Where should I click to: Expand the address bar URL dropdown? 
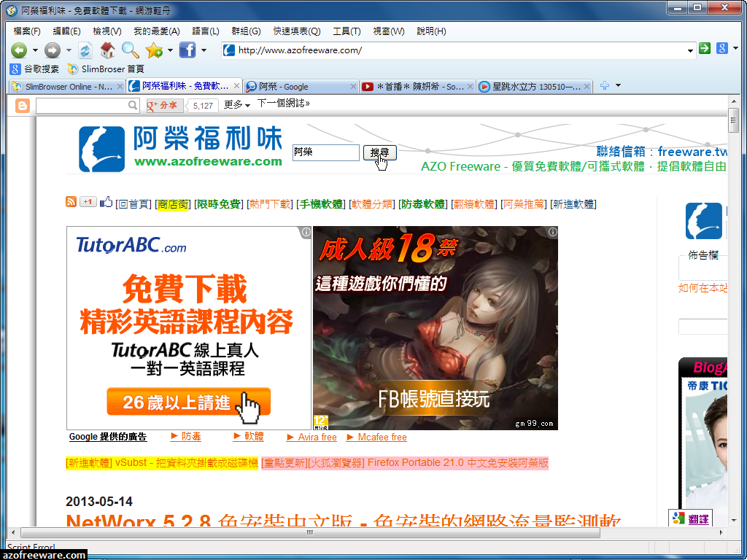tap(690, 50)
